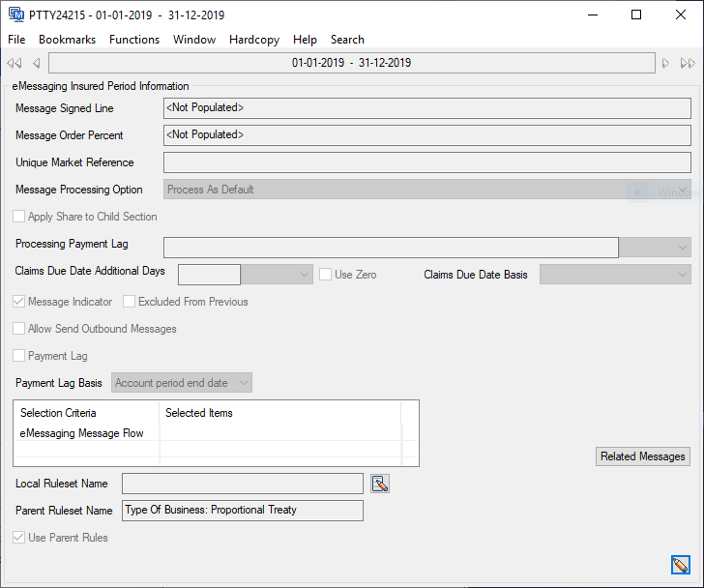The width and height of the screenshot is (704, 588).
Task: Enable the Use Zero checkbox
Action: 327,275
